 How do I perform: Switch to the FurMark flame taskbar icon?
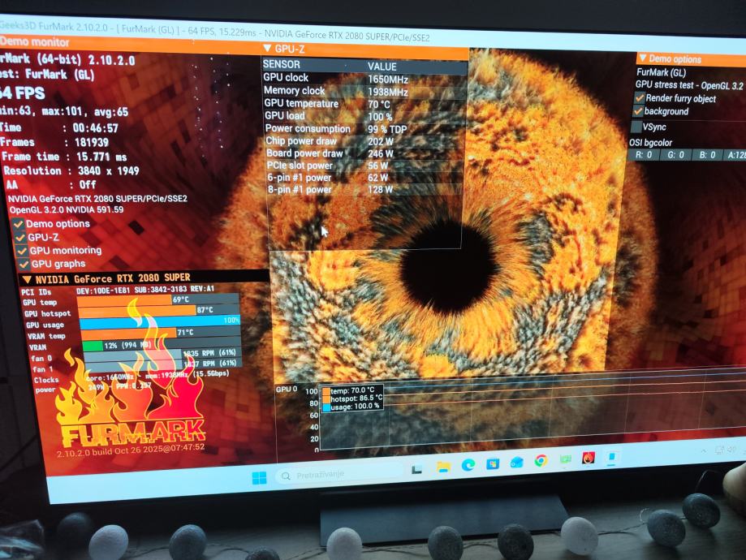[x=589, y=458]
